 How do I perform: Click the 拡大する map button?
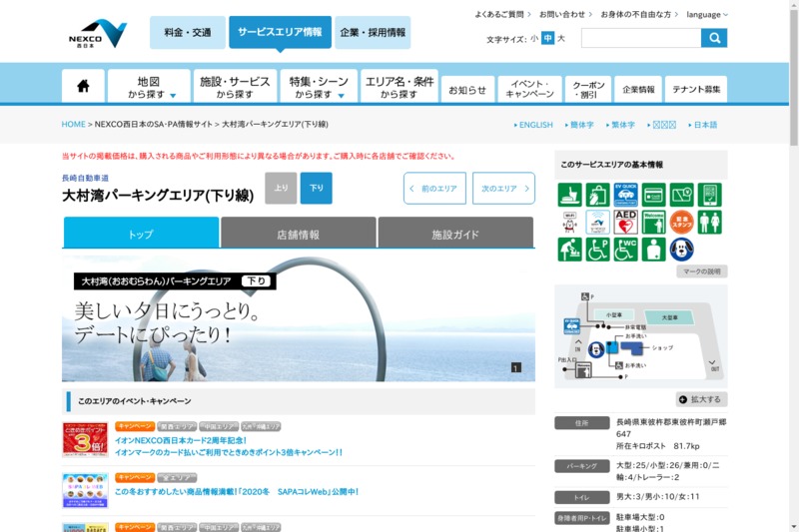click(701, 399)
